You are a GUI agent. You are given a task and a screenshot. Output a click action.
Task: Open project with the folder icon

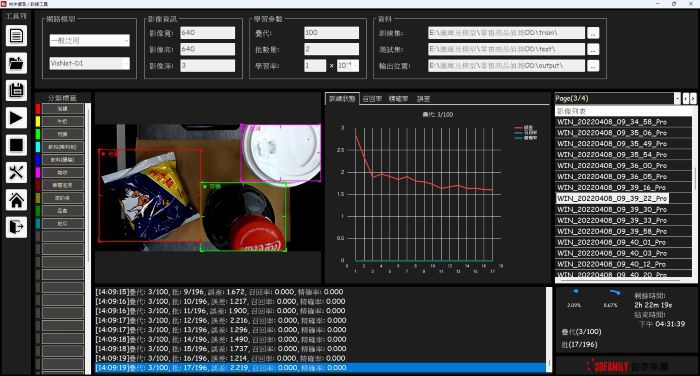pos(16,63)
